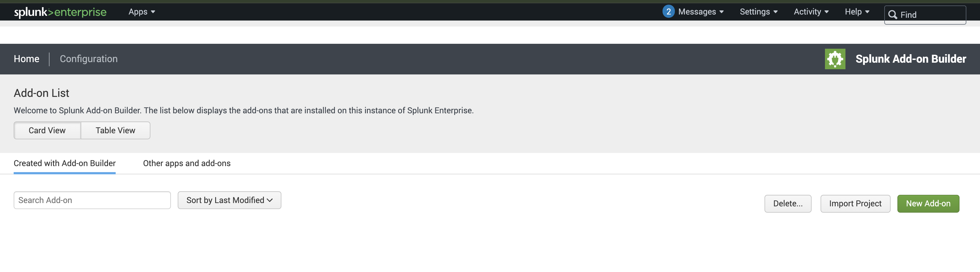
Task: Navigate to Home
Action: [x=26, y=59]
